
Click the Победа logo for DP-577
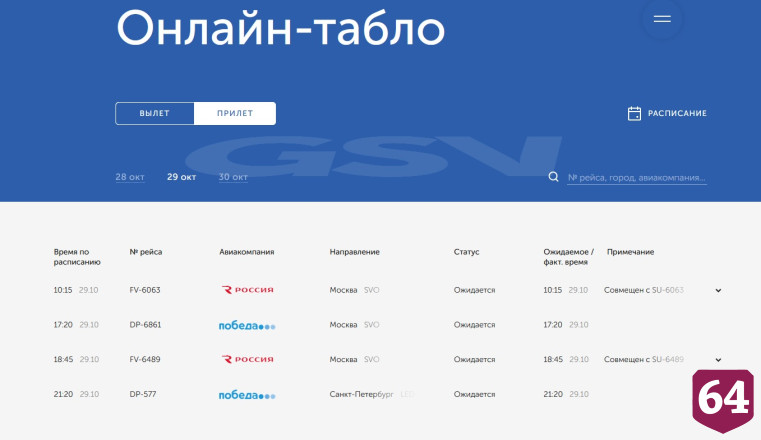point(247,395)
